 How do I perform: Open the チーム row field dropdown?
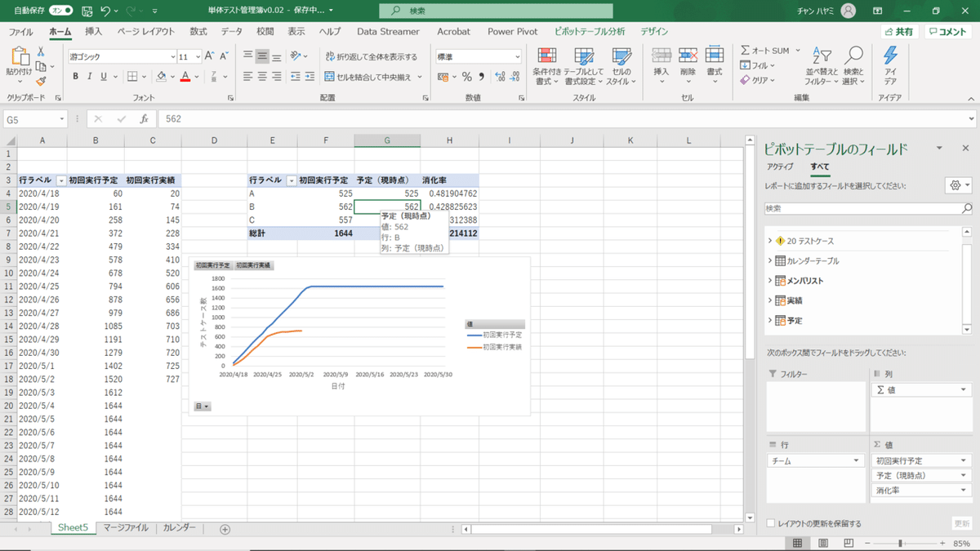856,461
